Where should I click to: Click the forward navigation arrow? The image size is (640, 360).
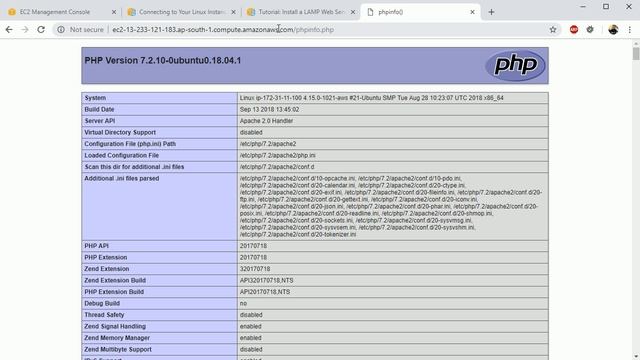click(x=25, y=29)
